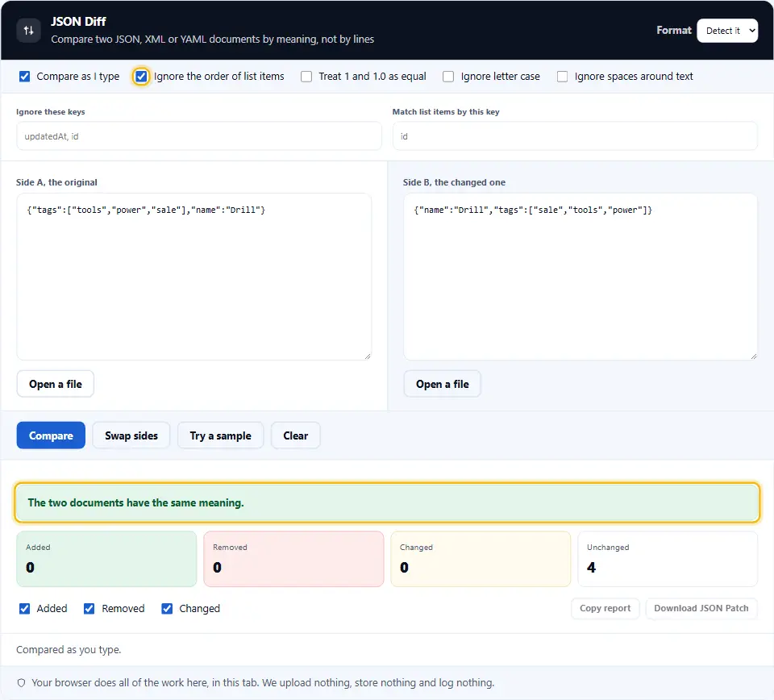Open the Format dropdown set to Detect it
Image resolution: width=774 pixels, height=700 pixels.
pos(727,31)
